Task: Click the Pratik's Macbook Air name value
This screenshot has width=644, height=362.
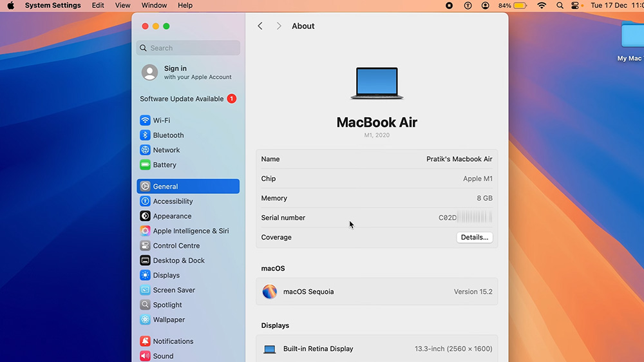Action: (x=459, y=159)
